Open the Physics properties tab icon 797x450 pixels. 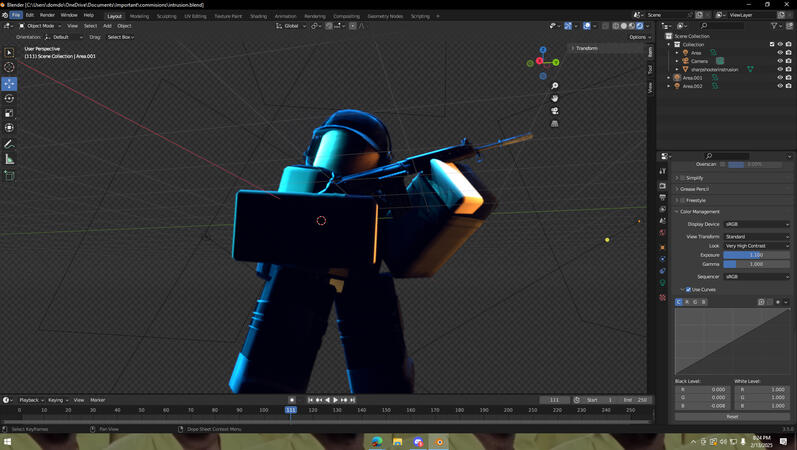click(x=662, y=259)
